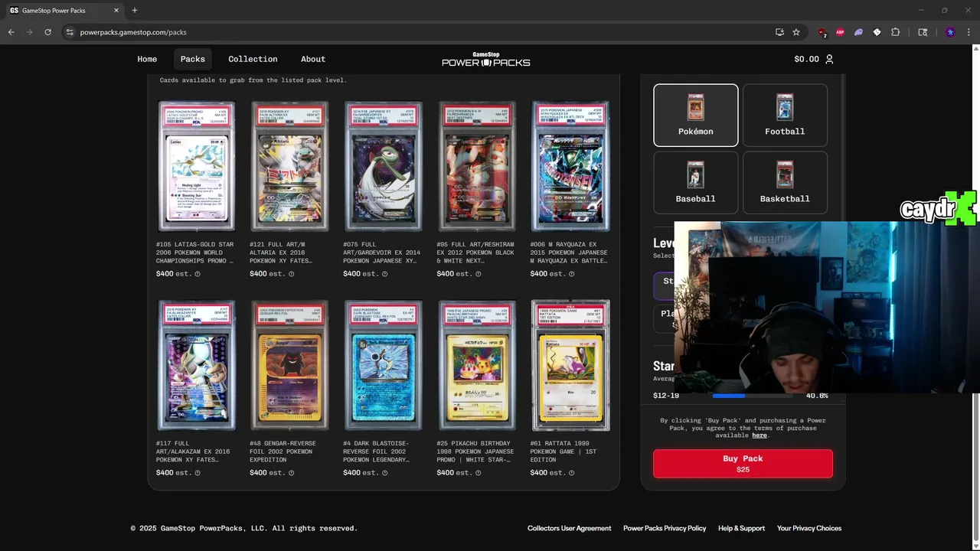The height and width of the screenshot is (551, 980).
Task: Go to the Home nav item
Action: pos(147,59)
